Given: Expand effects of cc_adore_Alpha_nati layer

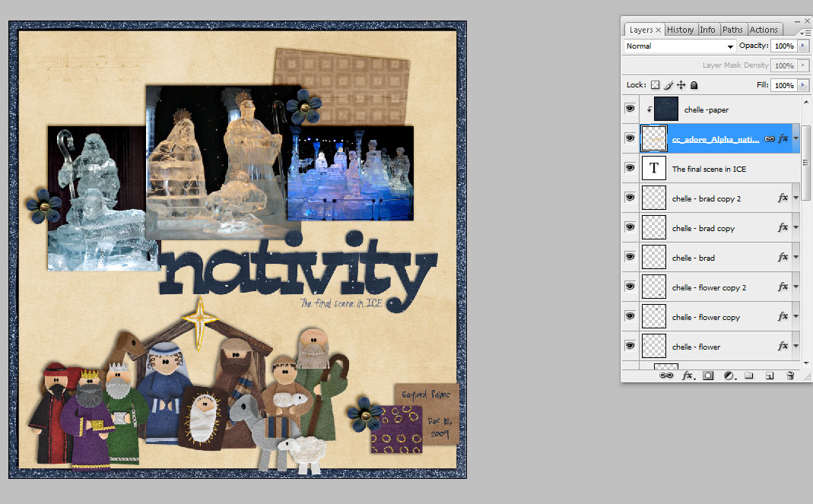Looking at the screenshot, I should pyautogui.click(x=796, y=138).
